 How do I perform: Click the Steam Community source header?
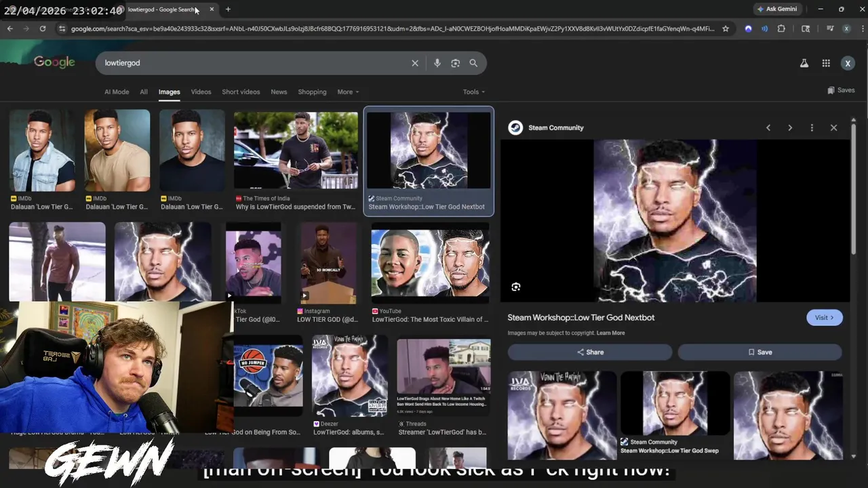(547, 127)
